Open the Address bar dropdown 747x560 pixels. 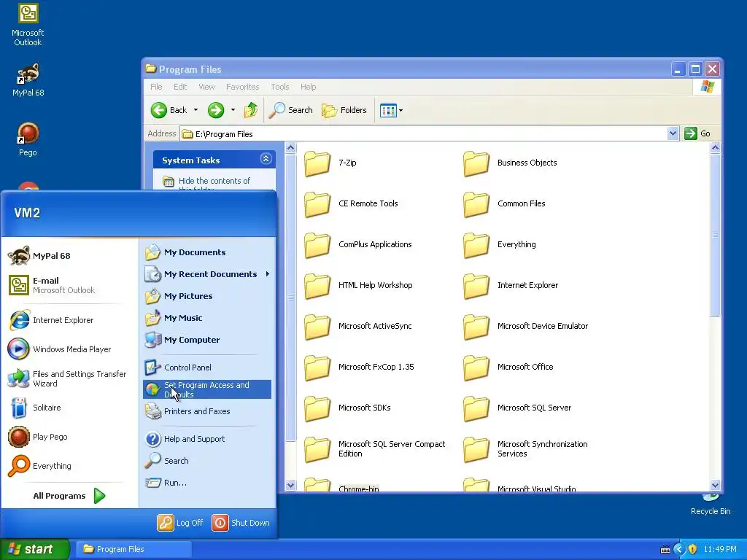click(673, 134)
